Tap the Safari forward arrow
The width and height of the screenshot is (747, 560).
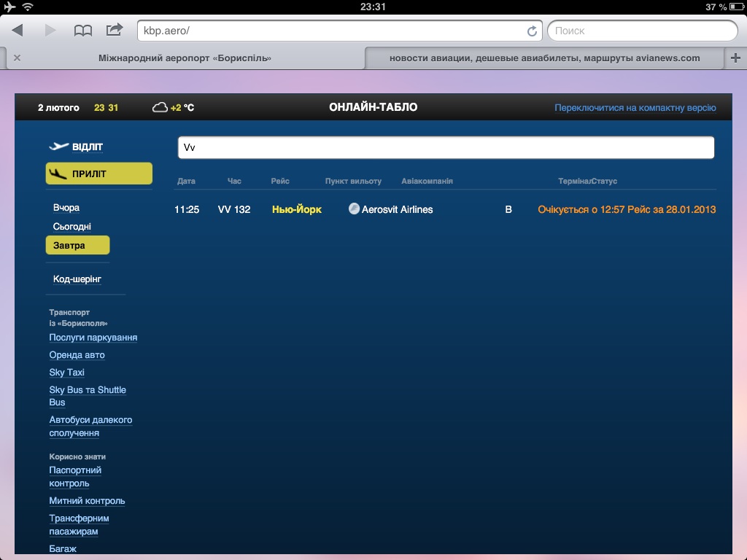(50, 31)
